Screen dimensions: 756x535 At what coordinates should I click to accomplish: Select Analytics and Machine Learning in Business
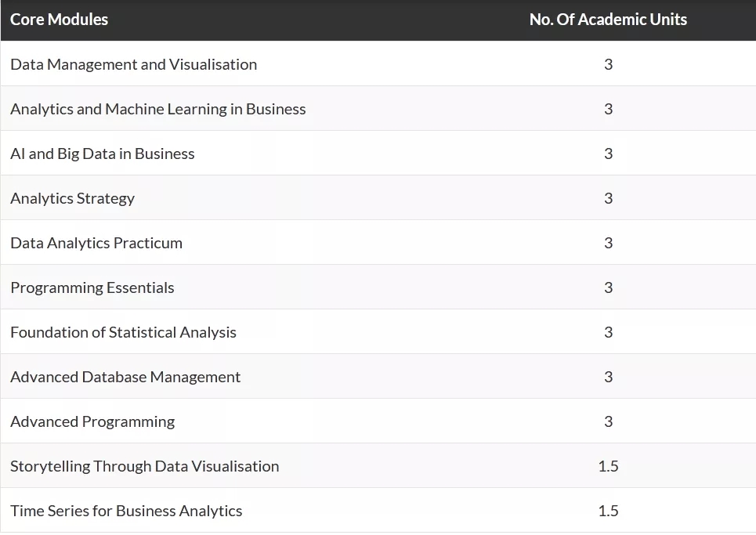(158, 109)
